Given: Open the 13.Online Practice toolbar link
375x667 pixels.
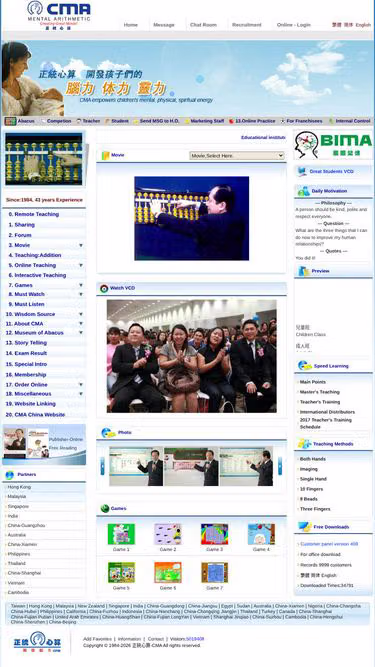Looking at the screenshot, I should [255, 121].
